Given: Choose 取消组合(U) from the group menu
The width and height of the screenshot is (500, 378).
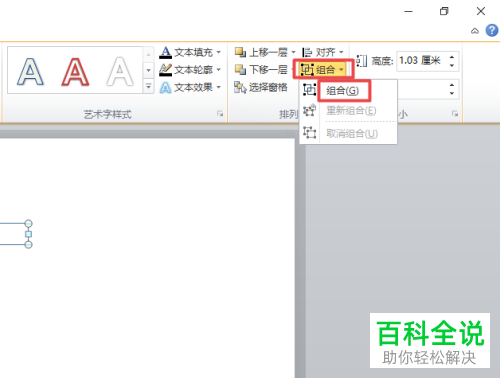Looking at the screenshot, I should coord(352,133).
